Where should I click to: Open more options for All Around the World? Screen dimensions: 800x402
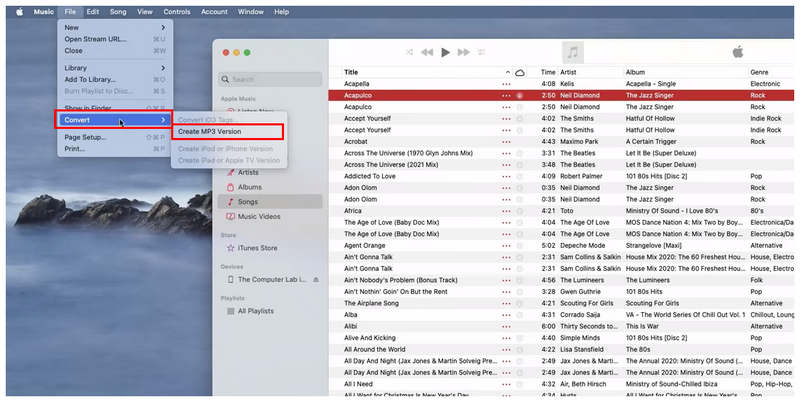point(506,350)
